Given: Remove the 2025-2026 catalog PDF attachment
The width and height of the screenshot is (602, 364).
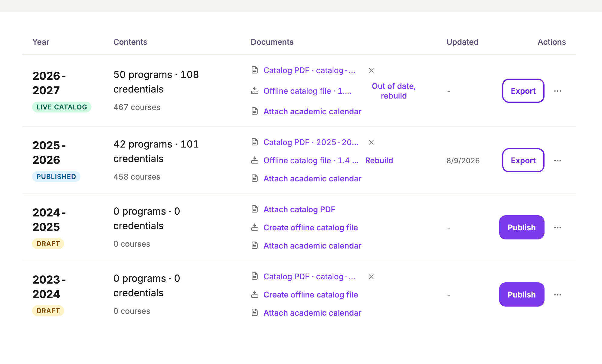Looking at the screenshot, I should pyautogui.click(x=371, y=142).
